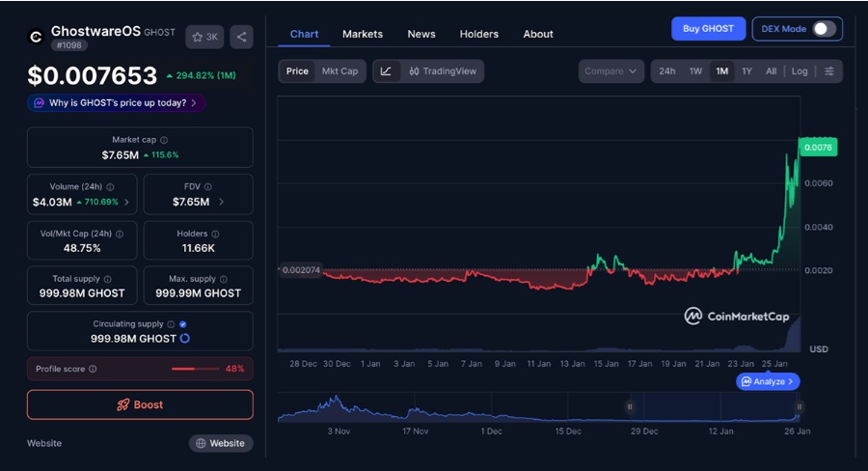
Task: Switch to the Markets tab
Action: pos(363,34)
